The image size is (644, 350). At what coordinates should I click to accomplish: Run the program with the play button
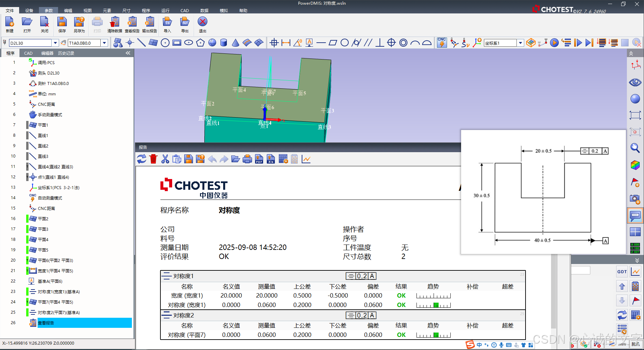point(554,43)
